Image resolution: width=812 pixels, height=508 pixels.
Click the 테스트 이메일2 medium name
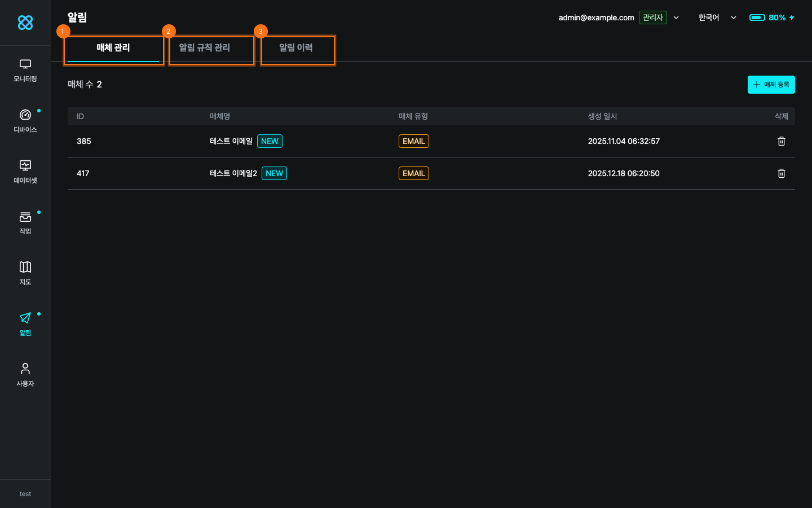coord(233,173)
